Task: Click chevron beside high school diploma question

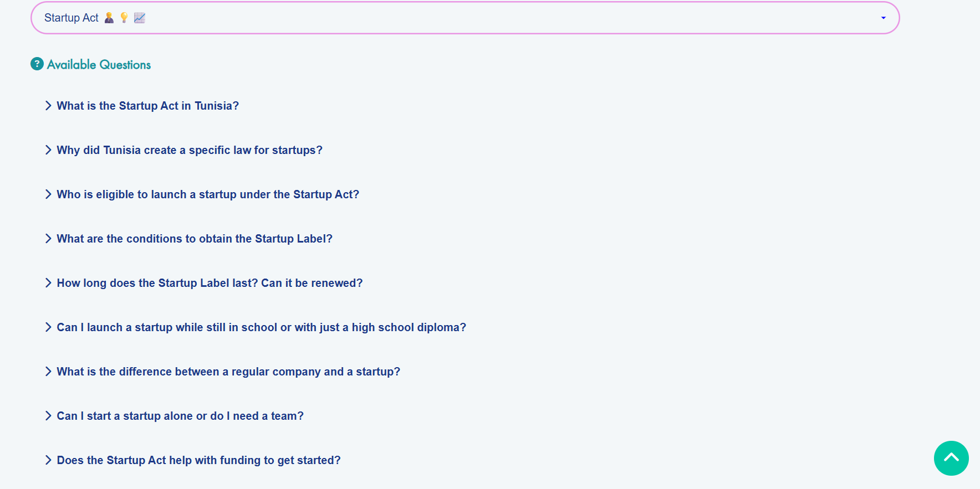Action: coord(48,327)
